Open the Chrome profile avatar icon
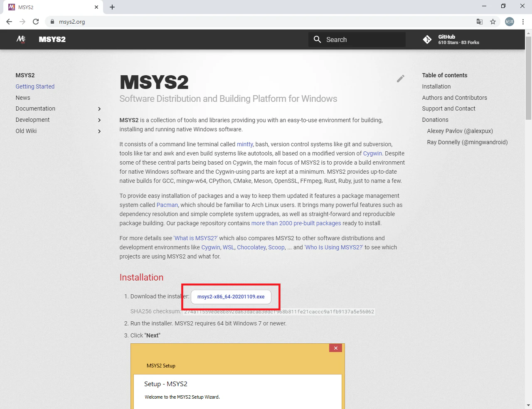The image size is (532, 409). pos(509,21)
